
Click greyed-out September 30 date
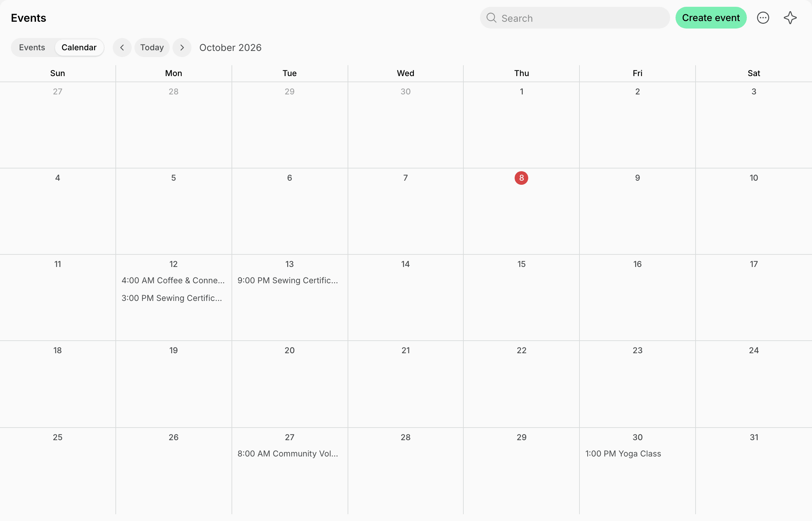coord(405,92)
